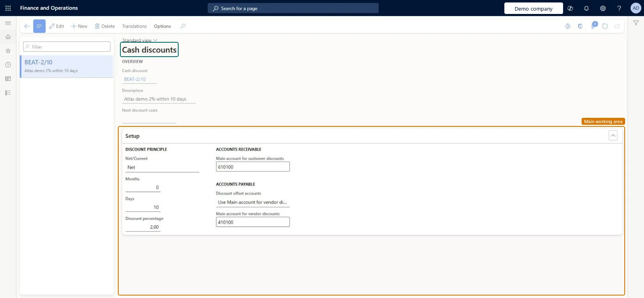Show filter pane funnel icon
Image resolution: width=644 pixels, height=298 pixels.
[636, 23]
